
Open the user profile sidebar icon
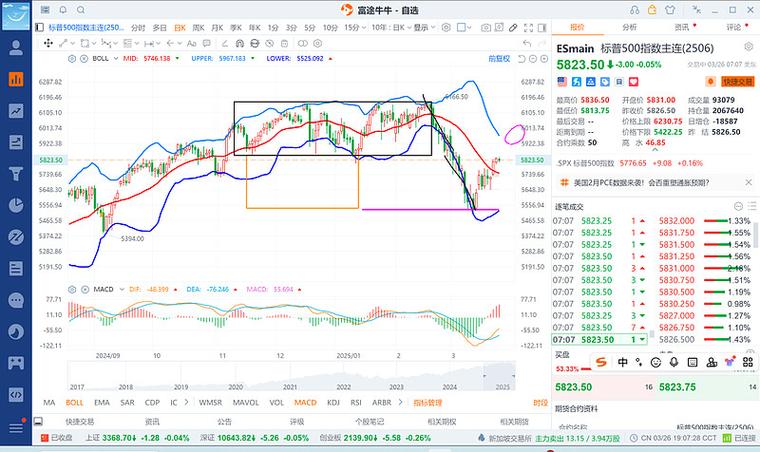(16, 47)
